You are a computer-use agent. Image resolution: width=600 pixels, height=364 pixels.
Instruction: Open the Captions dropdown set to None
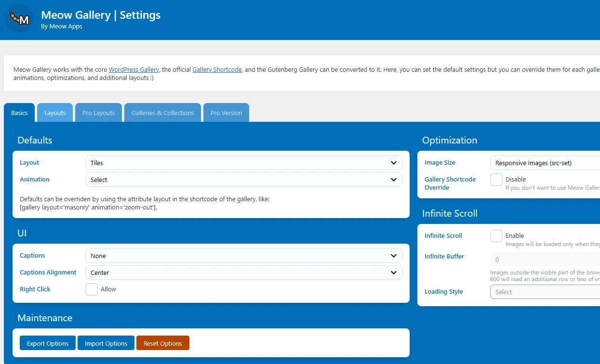[x=243, y=256]
